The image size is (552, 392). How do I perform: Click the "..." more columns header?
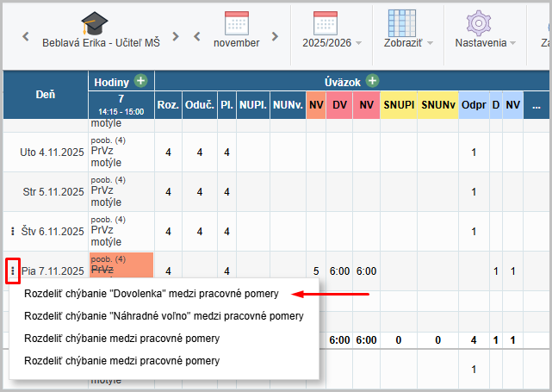(536, 104)
